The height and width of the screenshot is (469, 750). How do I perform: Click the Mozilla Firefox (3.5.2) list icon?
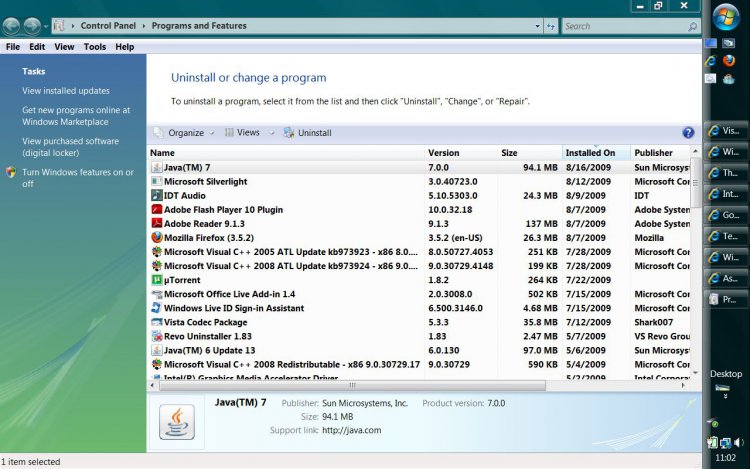pyautogui.click(x=156, y=238)
